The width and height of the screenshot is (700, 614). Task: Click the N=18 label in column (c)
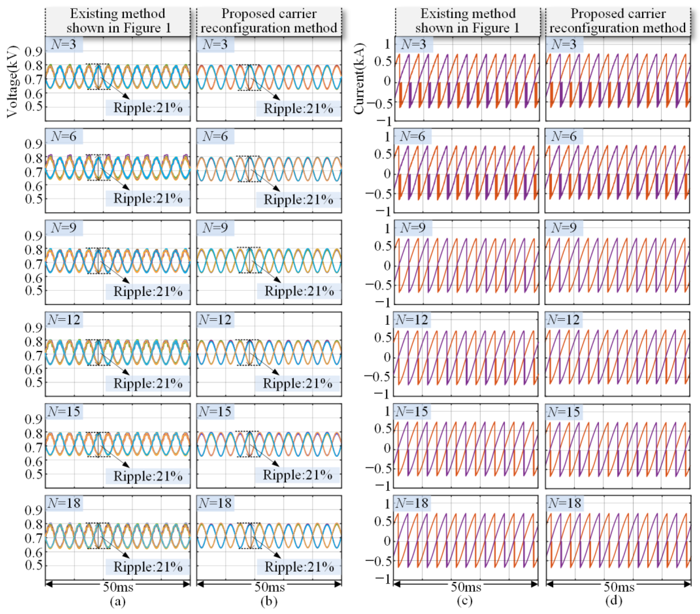click(412, 503)
